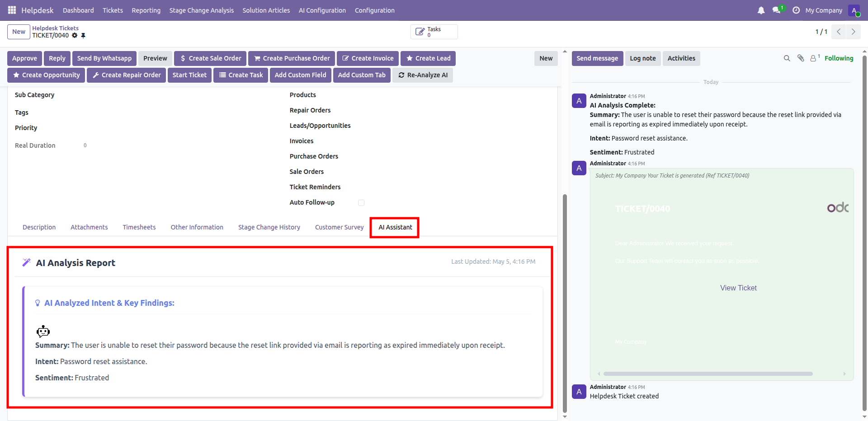Screen dimensions: 868x421
Task: Open AI Configuration menu
Action: (x=322, y=10)
